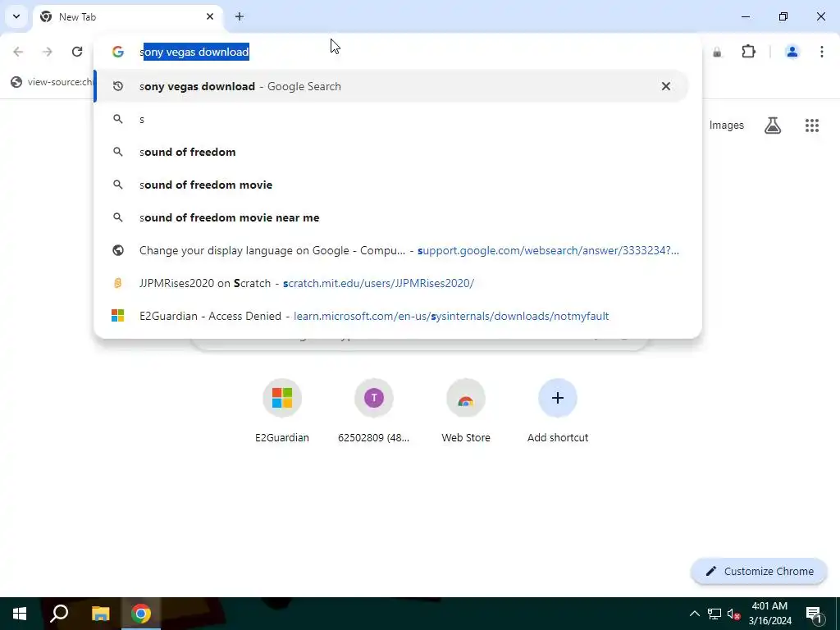Open the view-source bookmark
The width and height of the screenshot is (840, 630).
52,82
